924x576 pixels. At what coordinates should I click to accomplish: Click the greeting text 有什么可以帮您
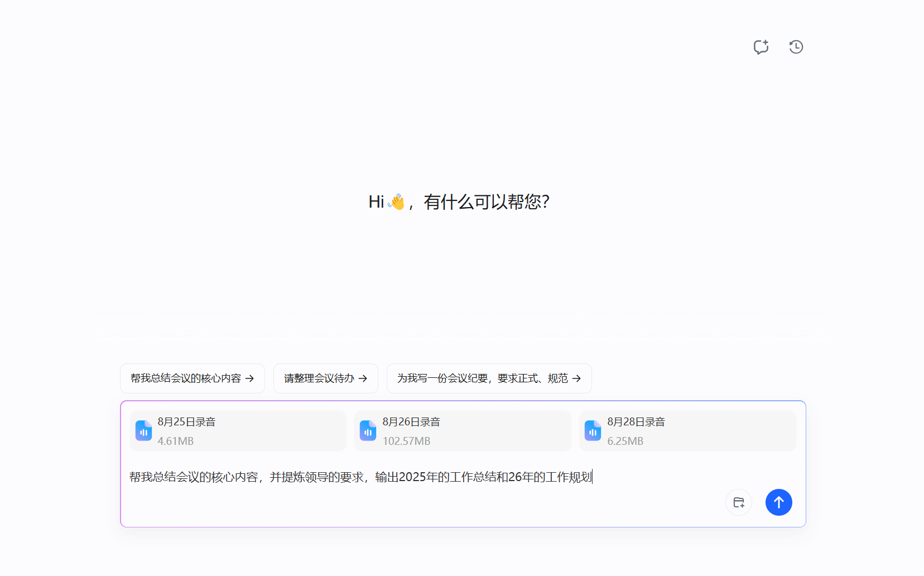click(486, 201)
